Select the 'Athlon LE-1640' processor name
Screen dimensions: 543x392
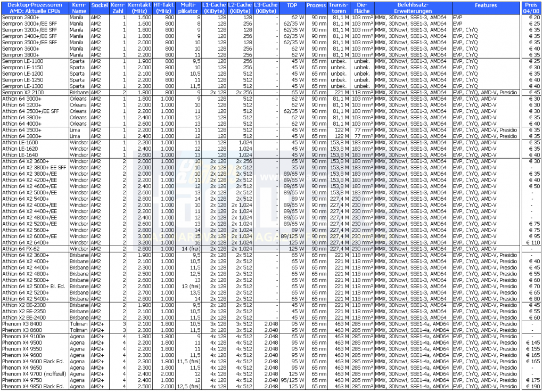[x=20, y=155]
